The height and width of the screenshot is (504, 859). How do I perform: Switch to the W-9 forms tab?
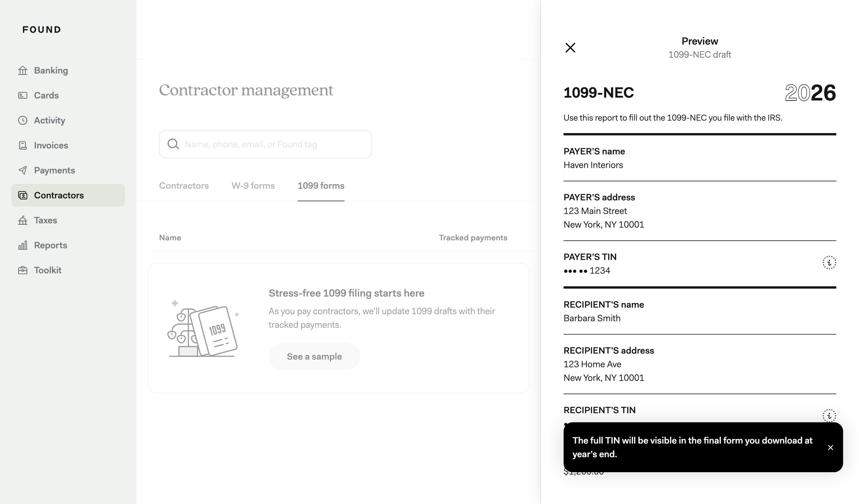click(x=253, y=186)
